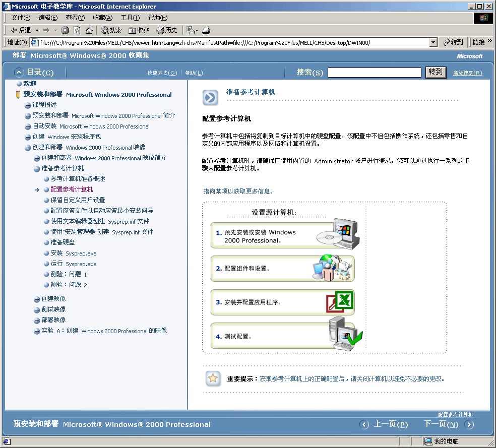Click the Back arrow toolbar button
Screen dimensions: 496x448
pos(21,30)
